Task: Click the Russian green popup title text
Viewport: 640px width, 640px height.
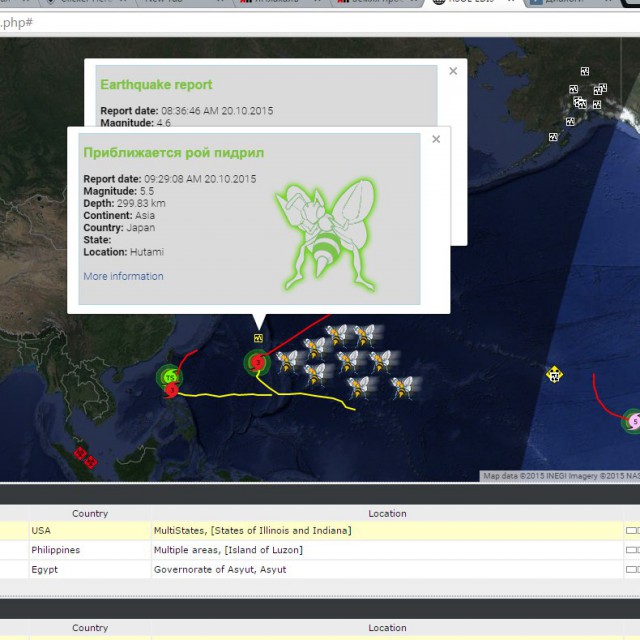Action: pyautogui.click(x=173, y=153)
